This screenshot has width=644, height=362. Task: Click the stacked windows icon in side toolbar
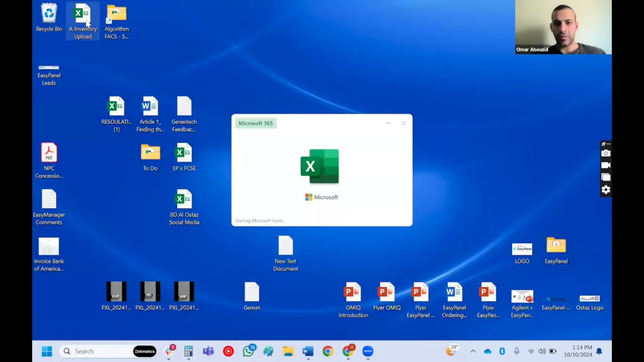click(x=606, y=177)
